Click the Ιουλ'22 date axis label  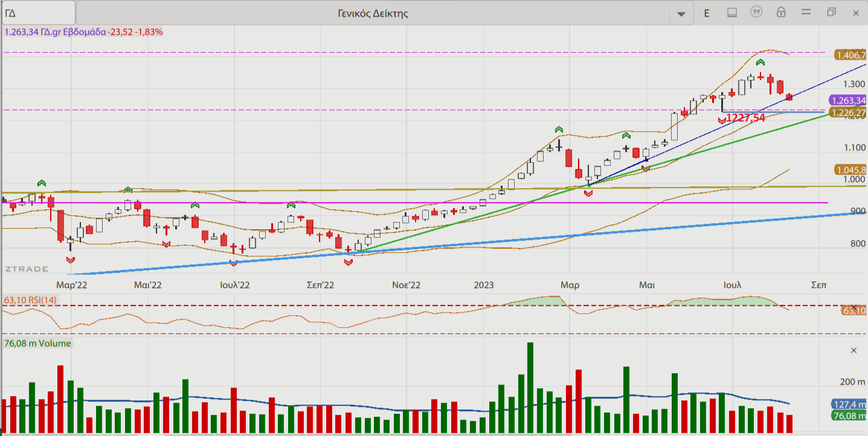pos(235,284)
